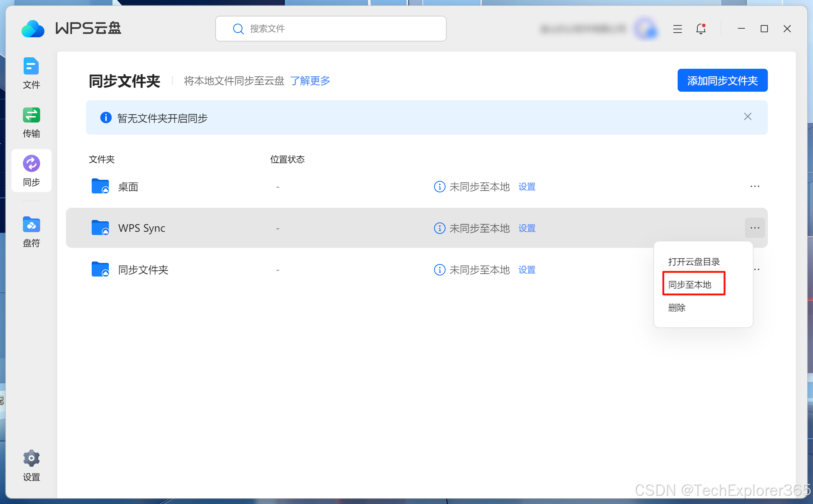Choose 打开云盘目录 from context menu
Image resolution: width=813 pixels, height=504 pixels.
[x=694, y=261]
